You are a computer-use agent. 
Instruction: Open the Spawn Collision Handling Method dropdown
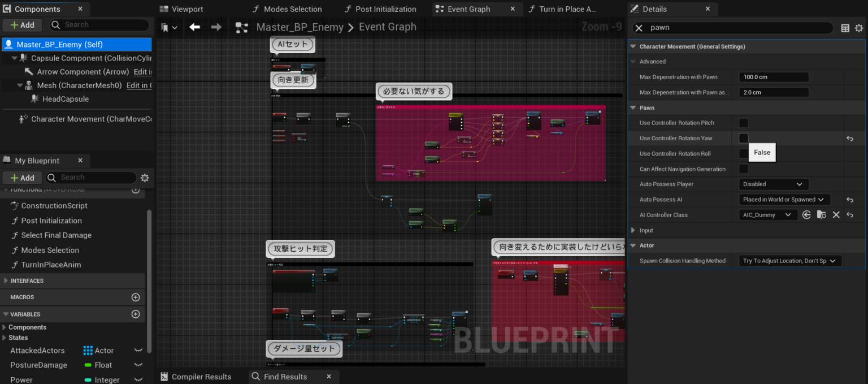789,261
